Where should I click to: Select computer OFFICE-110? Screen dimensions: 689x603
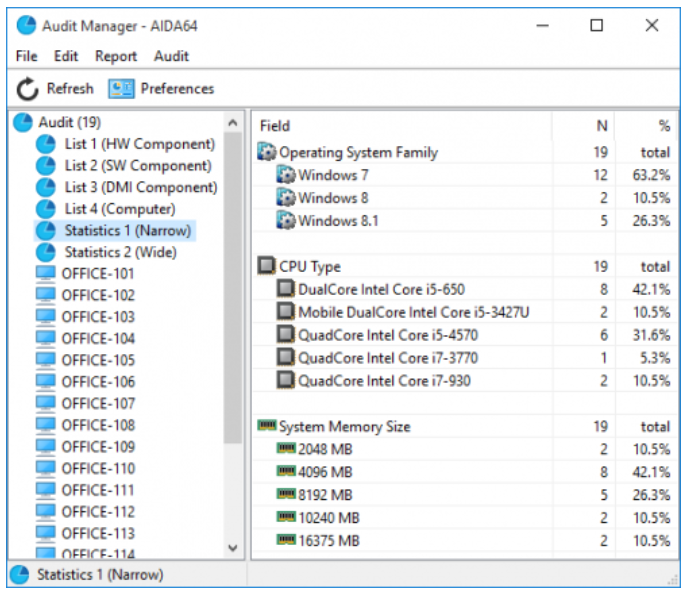98,469
